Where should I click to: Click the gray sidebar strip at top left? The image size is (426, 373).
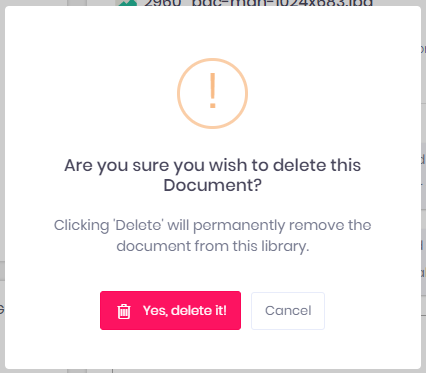pyautogui.click(x=77, y=3)
